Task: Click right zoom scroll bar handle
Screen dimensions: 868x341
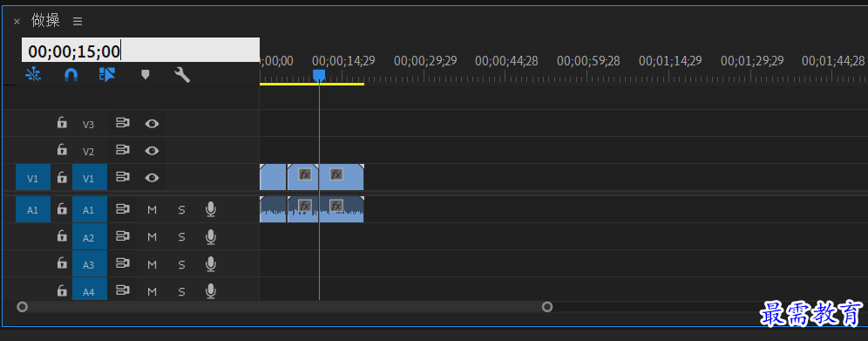Action: tap(547, 307)
